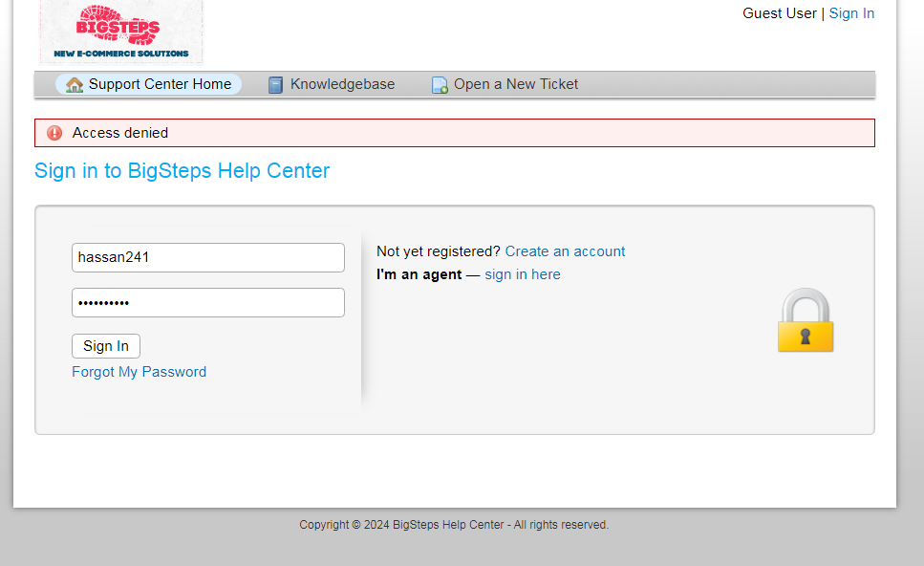Screen dimensions: 924x566
Task: Click the 'Access denied' message text
Action: (120, 133)
